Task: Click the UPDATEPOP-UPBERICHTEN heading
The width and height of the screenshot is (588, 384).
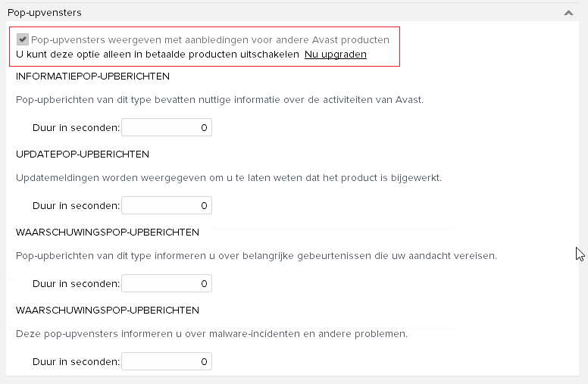Action: click(x=83, y=155)
